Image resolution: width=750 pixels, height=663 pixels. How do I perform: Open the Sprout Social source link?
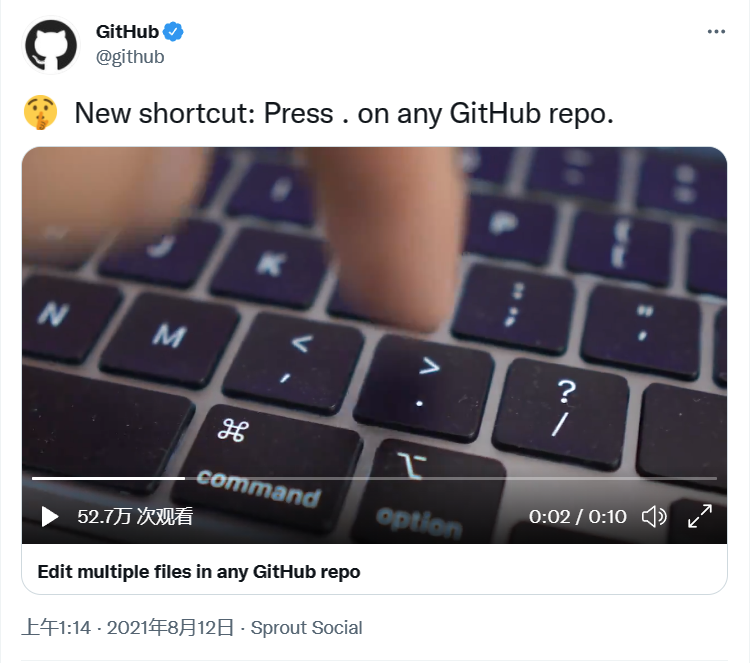[307, 628]
